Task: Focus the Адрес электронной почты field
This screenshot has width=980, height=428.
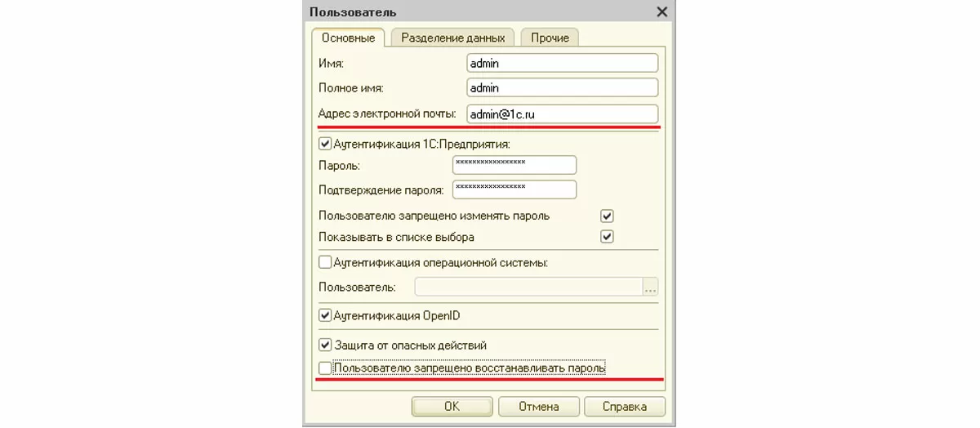Action: click(562, 114)
